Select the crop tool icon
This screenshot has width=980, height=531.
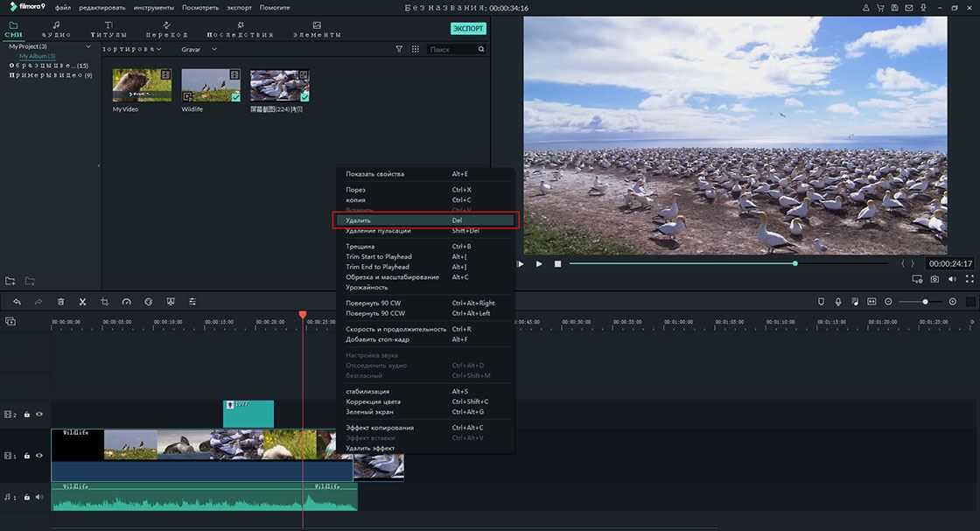[104, 302]
